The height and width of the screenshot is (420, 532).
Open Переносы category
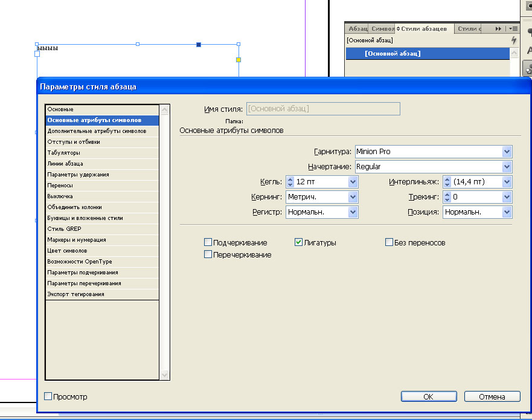(102, 186)
